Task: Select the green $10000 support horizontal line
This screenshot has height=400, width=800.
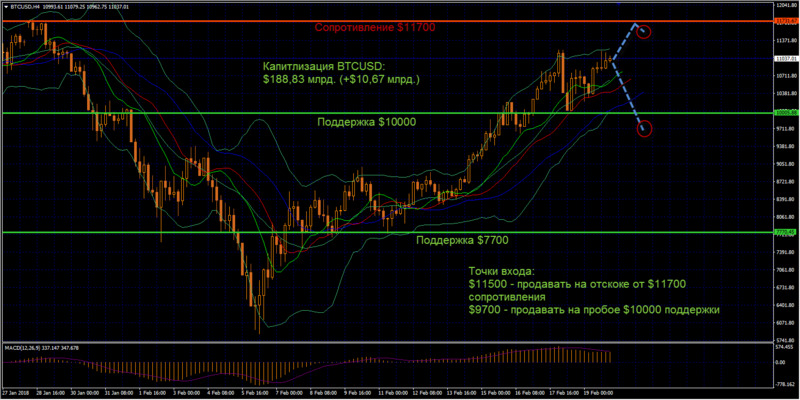Action: pos(388,113)
